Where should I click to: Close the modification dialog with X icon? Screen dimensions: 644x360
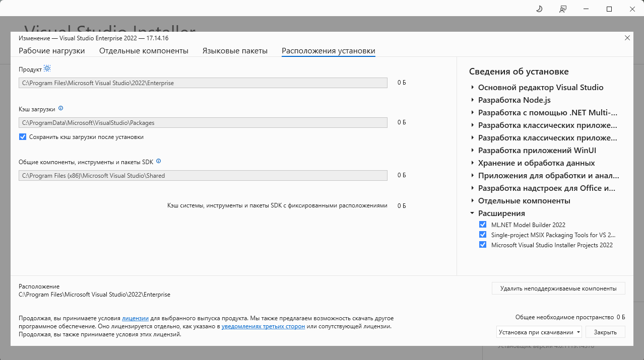[627, 38]
